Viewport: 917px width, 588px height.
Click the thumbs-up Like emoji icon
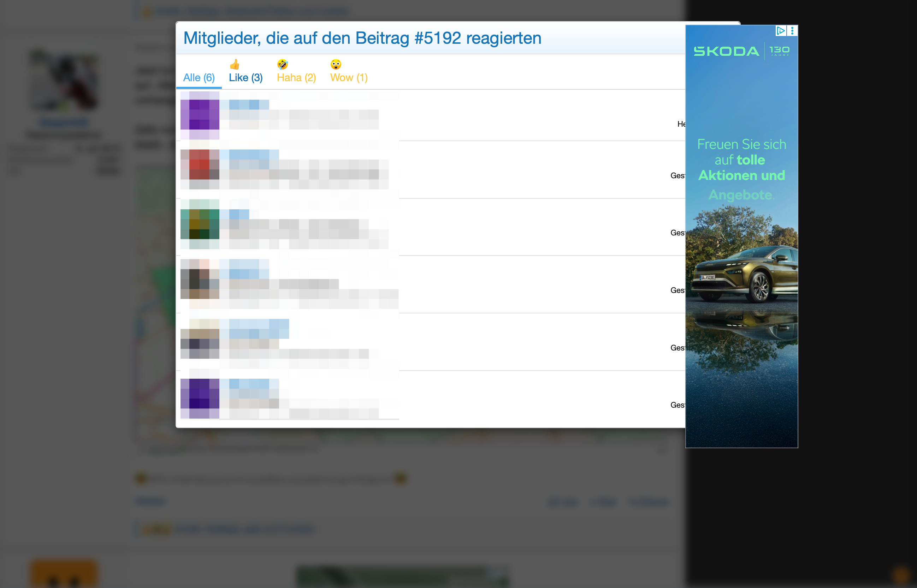[235, 64]
